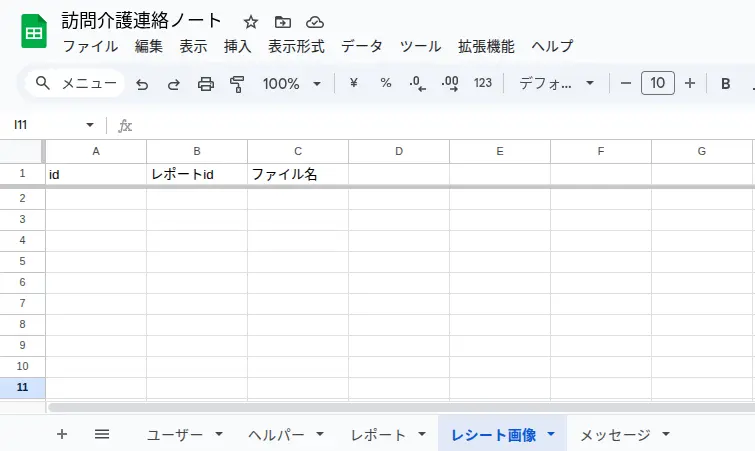
Task: Select the cell containing レポートid
Action: coord(197,174)
